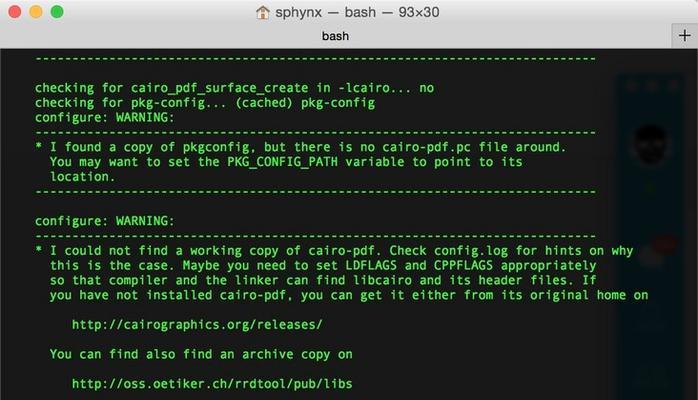698x400 pixels.
Task: Click 'cairo-pdf.pc' file name in the warning
Action: (x=426, y=147)
